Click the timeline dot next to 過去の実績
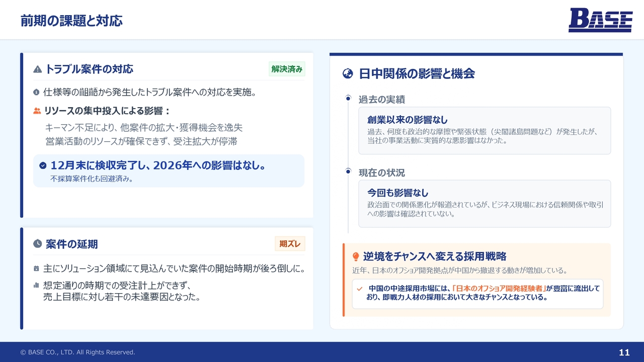The width and height of the screenshot is (644, 362). 348,98
